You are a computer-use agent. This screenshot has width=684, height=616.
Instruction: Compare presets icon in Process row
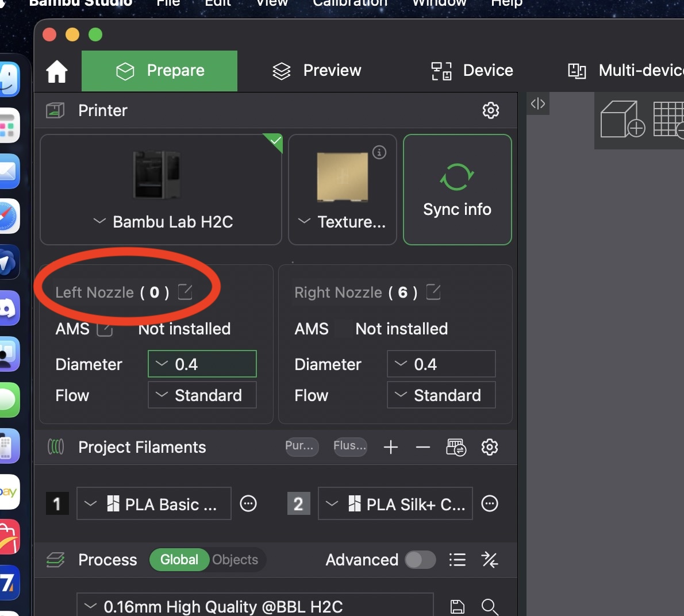click(x=489, y=559)
